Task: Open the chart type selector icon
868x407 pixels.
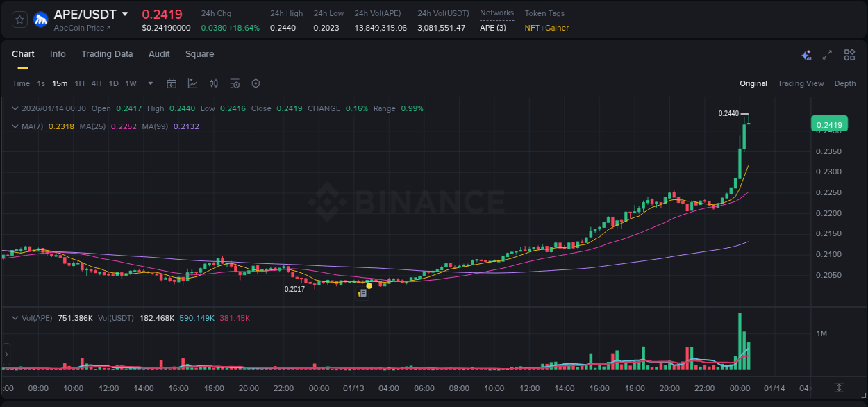Action: pyautogui.click(x=191, y=83)
